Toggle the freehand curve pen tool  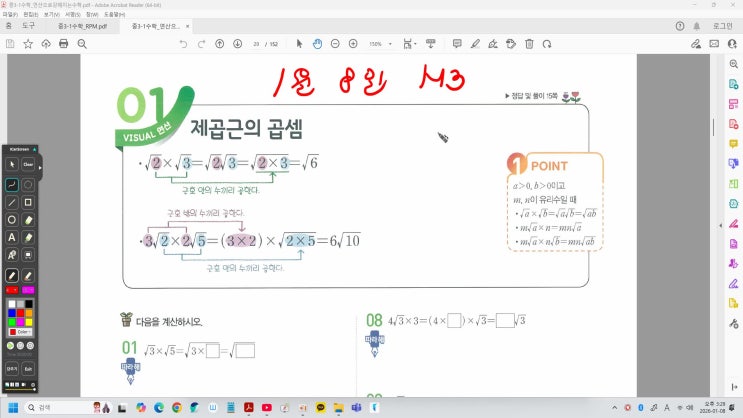point(12,184)
